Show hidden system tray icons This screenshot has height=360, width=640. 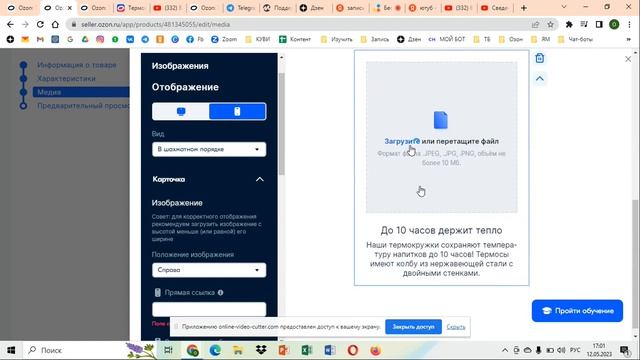pyautogui.click(x=505, y=350)
